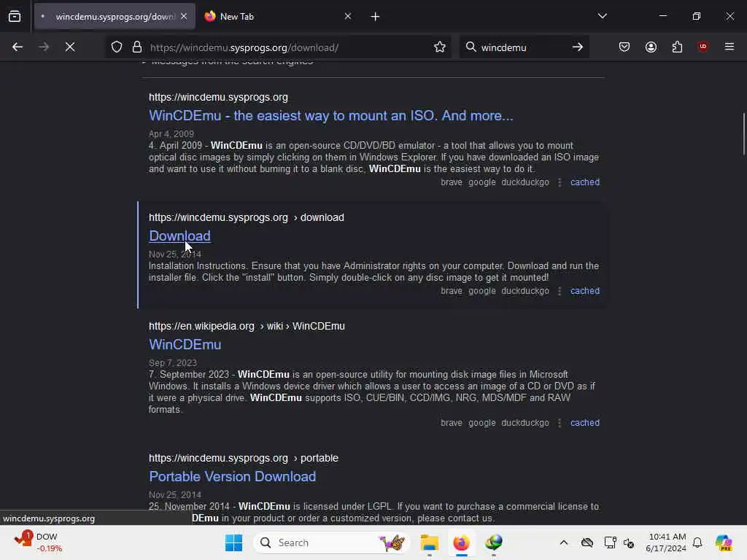The height and width of the screenshot is (560, 747).
Task: Open tracking protection shield icon
Action: click(x=117, y=47)
